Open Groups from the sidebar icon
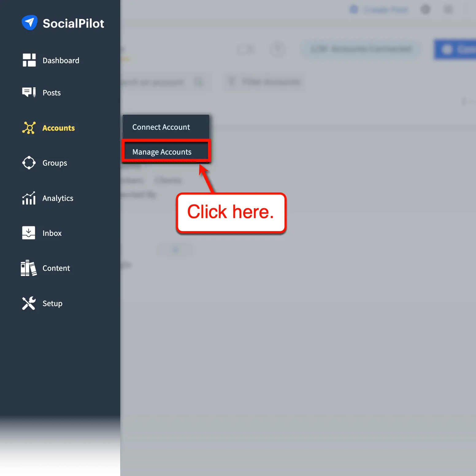The height and width of the screenshot is (476, 476). tap(29, 163)
